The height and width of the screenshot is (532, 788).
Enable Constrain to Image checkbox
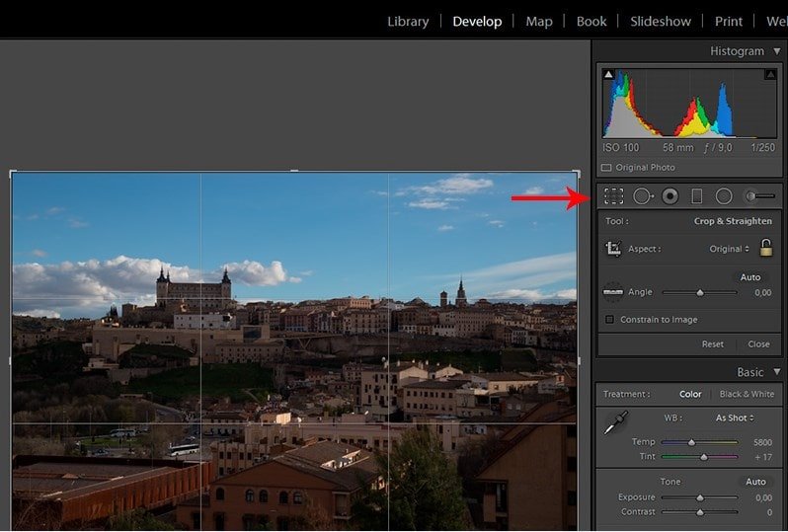[x=609, y=320]
